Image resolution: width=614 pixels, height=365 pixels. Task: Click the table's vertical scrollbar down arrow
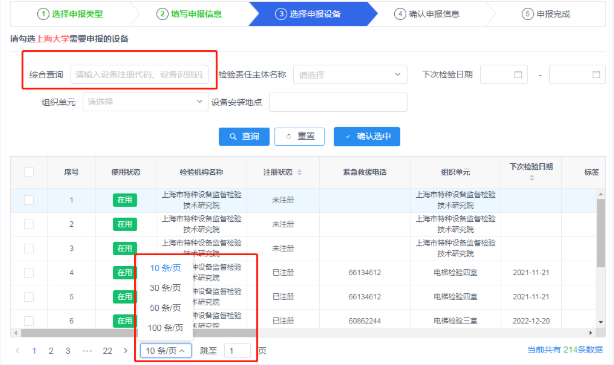(x=601, y=322)
